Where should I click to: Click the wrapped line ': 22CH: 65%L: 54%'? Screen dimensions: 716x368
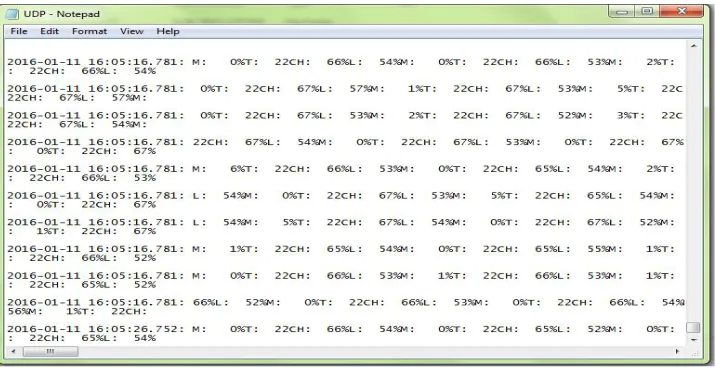(x=82, y=338)
